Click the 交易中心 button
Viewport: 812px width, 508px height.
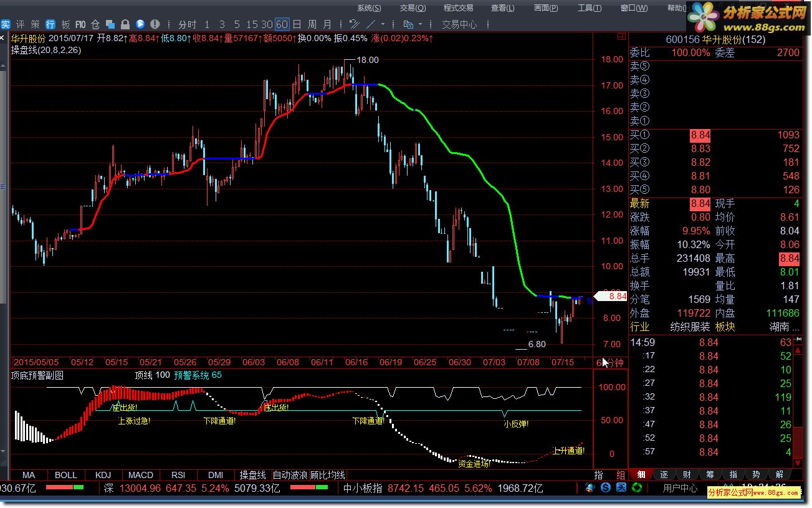(459, 24)
